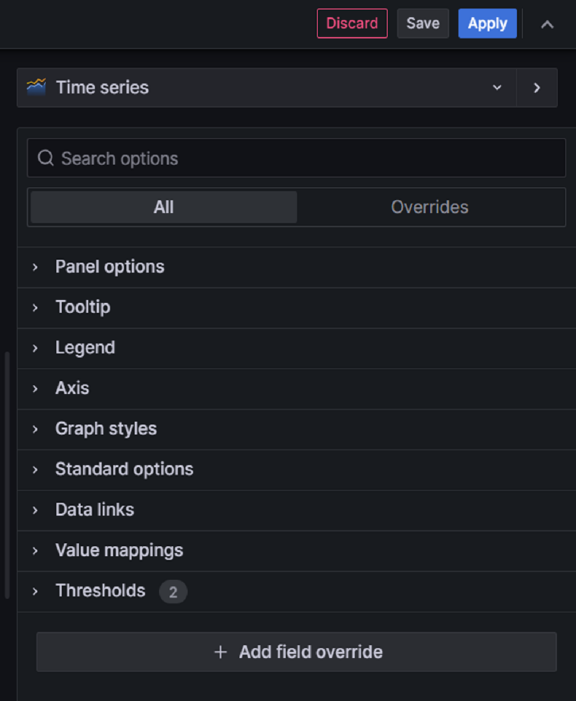Open visualization suggestions with the right arrow
This screenshot has height=702, width=577.
pyautogui.click(x=537, y=88)
